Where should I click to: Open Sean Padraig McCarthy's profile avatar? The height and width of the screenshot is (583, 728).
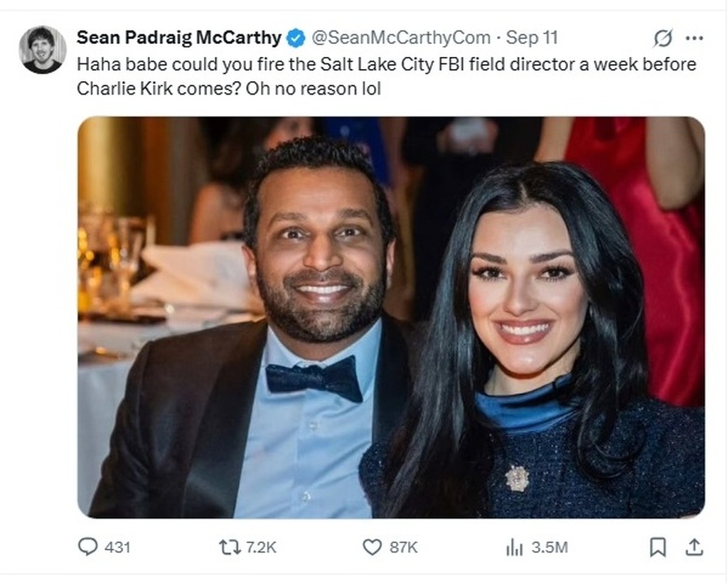coord(43,50)
